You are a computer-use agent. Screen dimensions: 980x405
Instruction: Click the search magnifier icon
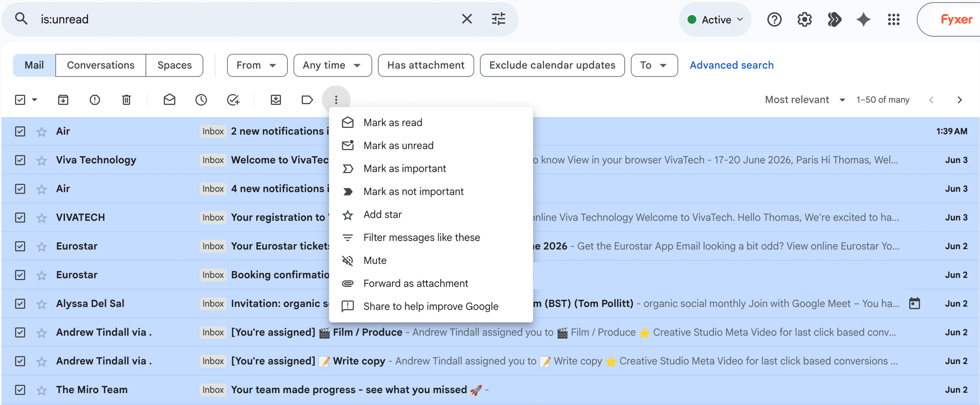21,19
